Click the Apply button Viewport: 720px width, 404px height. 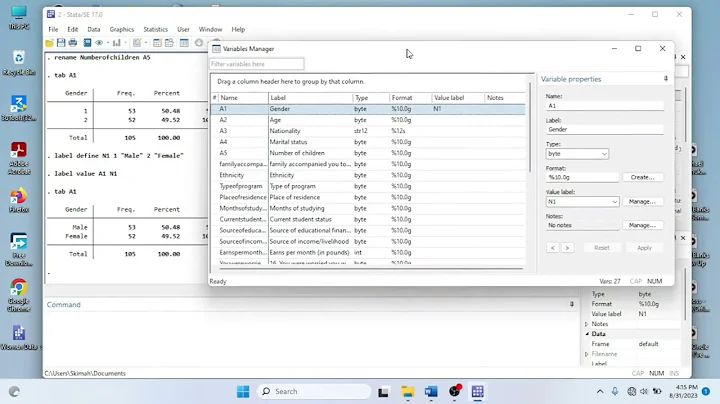pos(644,247)
